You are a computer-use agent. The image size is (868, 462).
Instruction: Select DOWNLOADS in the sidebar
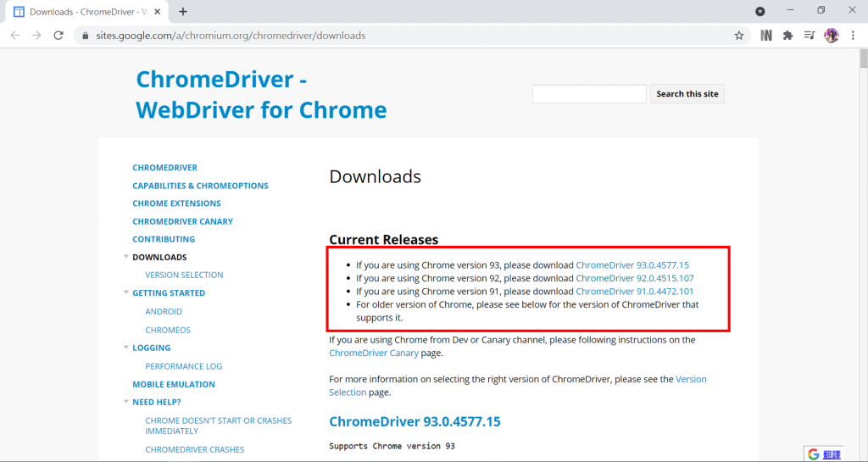pyautogui.click(x=159, y=258)
